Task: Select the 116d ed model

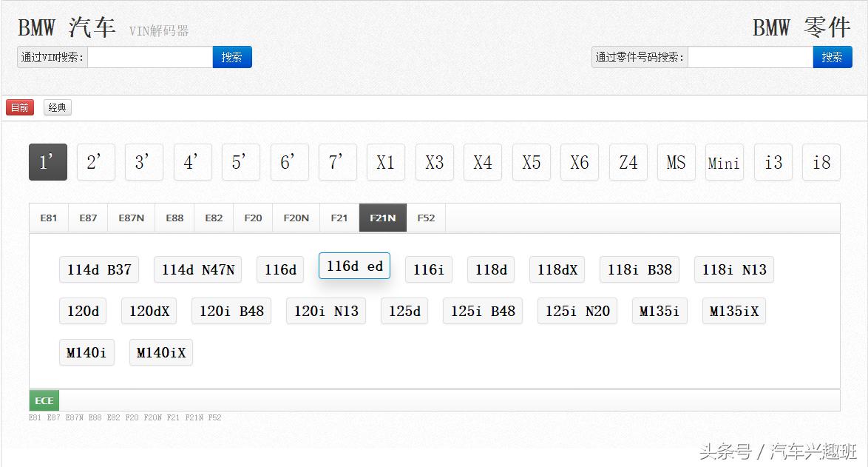Action: coord(355,266)
